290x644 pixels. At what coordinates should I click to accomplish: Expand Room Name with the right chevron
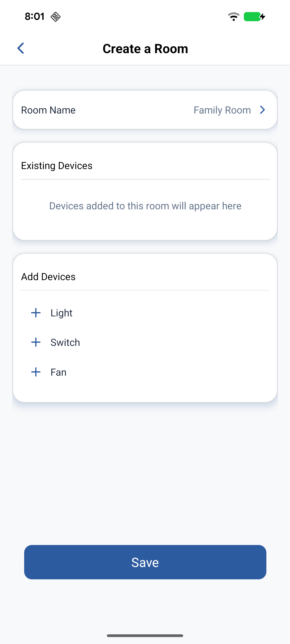(x=263, y=110)
